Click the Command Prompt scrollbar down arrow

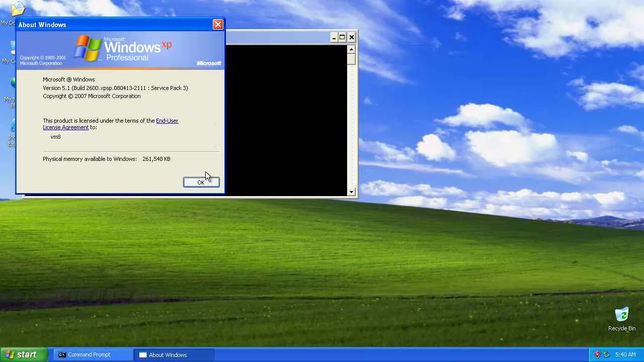[x=351, y=192]
